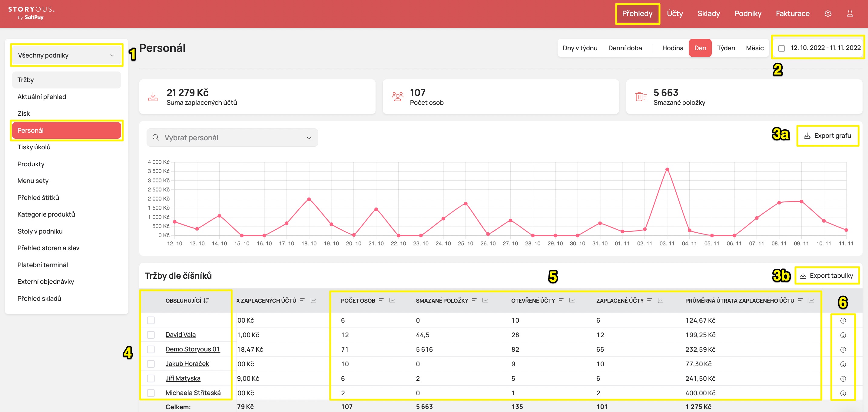Open the user profile icon
The width and height of the screenshot is (868, 412).
[850, 14]
